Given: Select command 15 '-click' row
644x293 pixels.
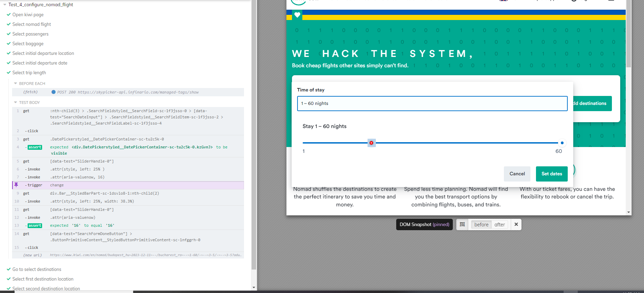Looking at the screenshot, I should click(x=128, y=248).
